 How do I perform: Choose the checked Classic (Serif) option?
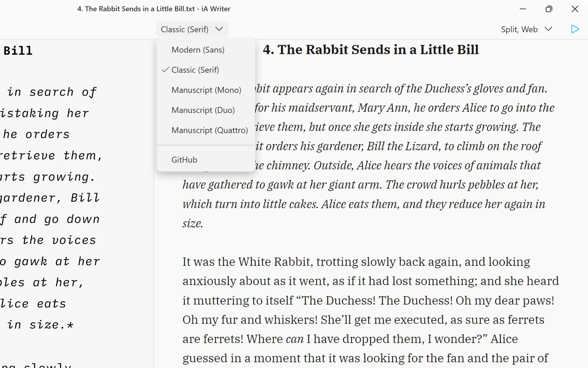click(x=195, y=70)
